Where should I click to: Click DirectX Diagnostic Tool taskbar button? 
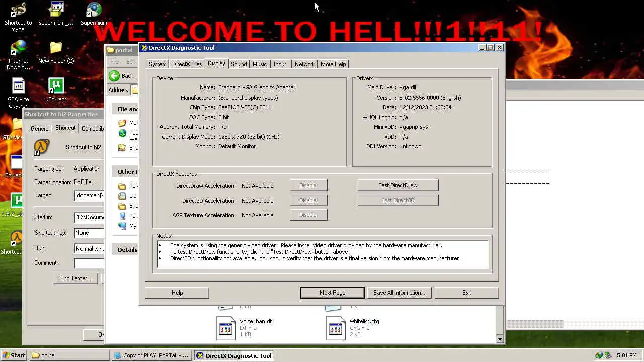pos(234,355)
